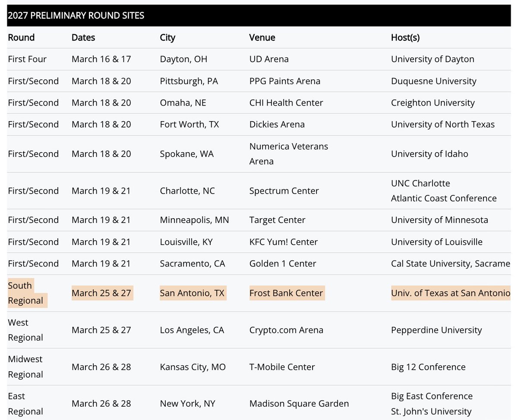The image size is (518, 420).
Task: Click the "Louisville, KY" city cell
Action: [x=186, y=242]
